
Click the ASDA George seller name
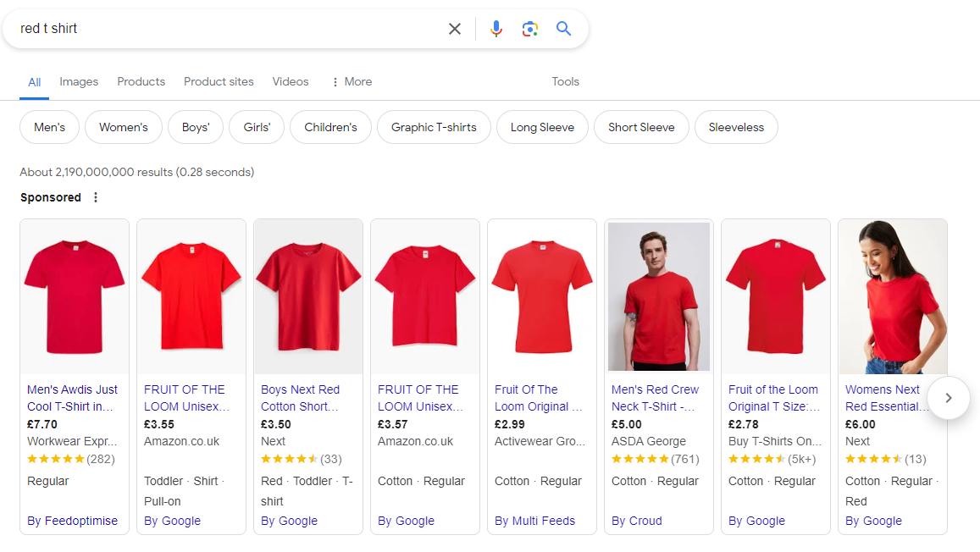649,441
